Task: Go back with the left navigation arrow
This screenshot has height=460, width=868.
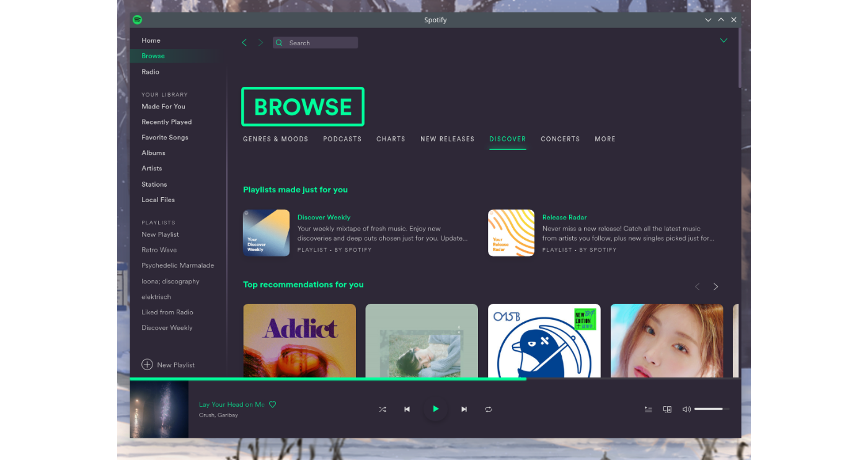Action: [x=244, y=43]
